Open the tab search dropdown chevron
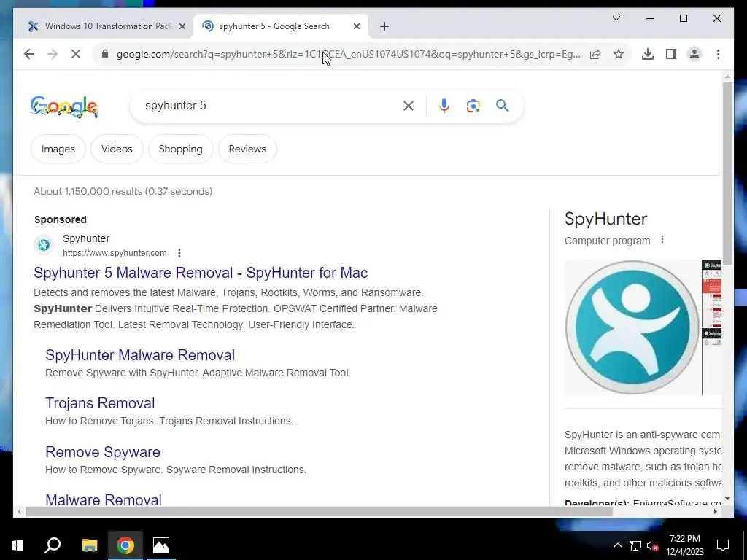This screenshot has width=747, height=560. click(616, 18)
